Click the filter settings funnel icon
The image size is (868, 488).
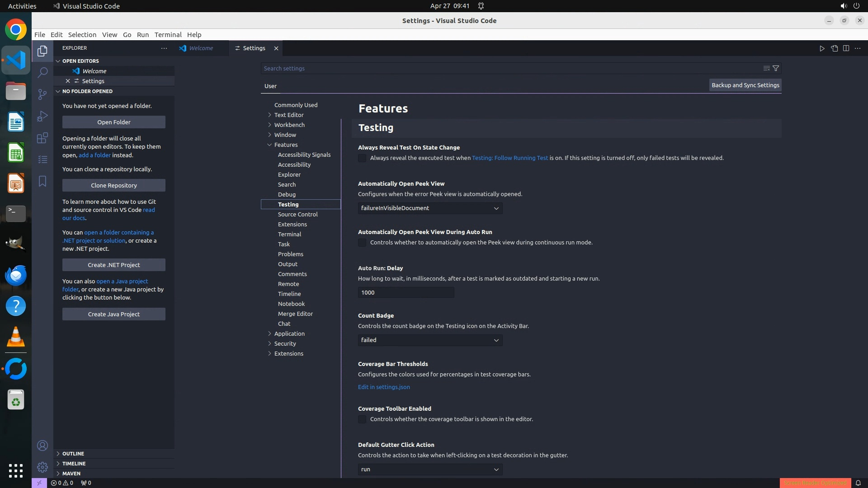(776, 68)
